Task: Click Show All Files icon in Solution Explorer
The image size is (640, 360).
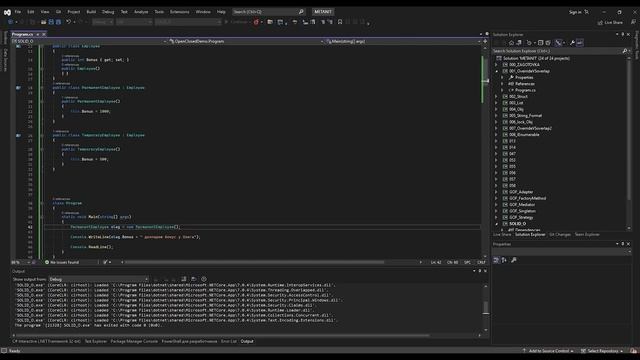Action: point(548,42)
